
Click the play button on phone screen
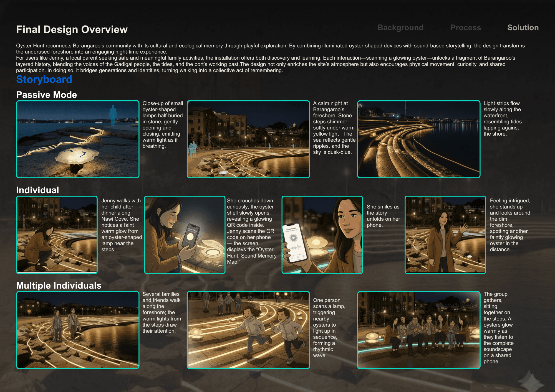pyautogui.click(x=293, y=238)
